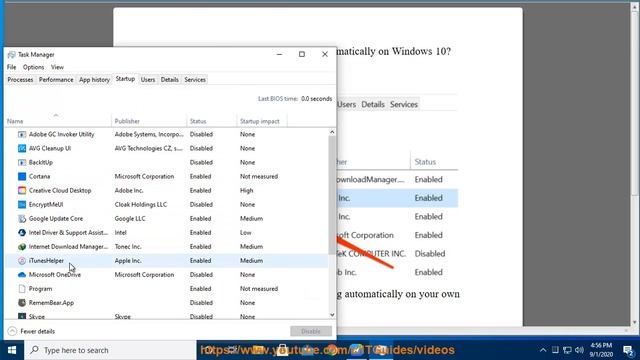Switch to the Services tab in Task Manager

point(195,80)
